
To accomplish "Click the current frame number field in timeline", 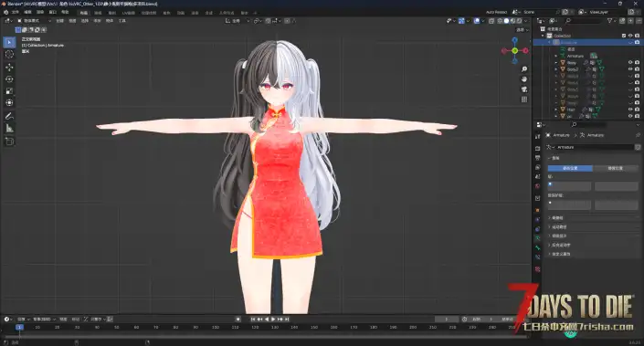I will [x=447, y=319].
